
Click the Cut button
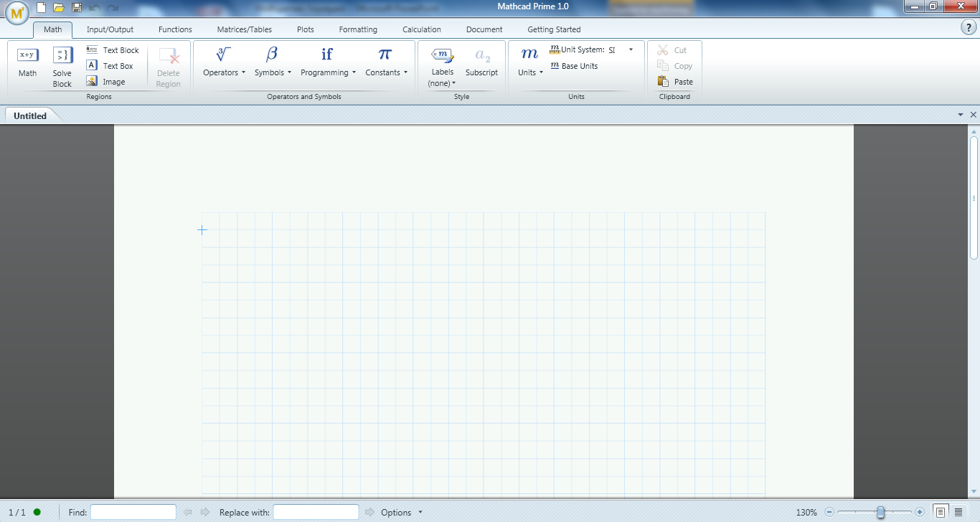point(672,50)
